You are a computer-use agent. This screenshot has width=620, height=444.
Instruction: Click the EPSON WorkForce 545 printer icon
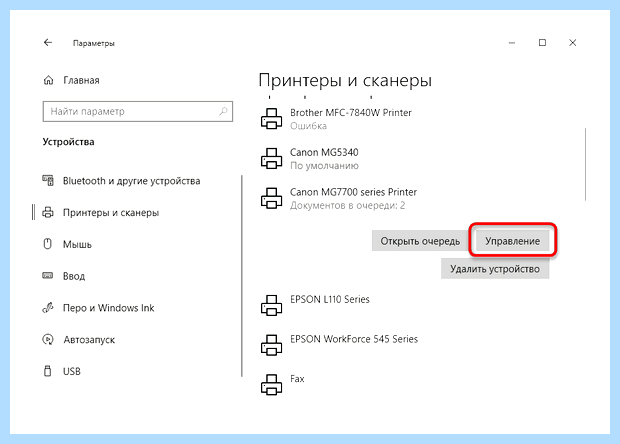tap(271, 344)
